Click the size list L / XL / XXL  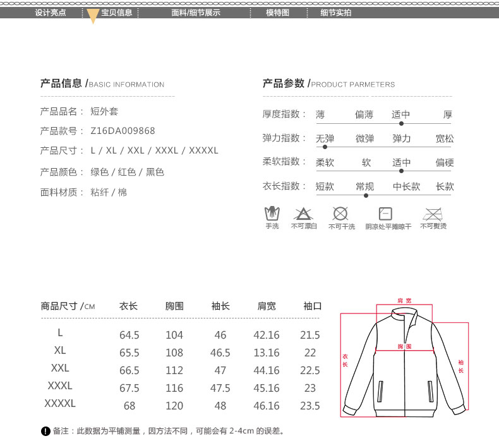(x=154, y=150)
